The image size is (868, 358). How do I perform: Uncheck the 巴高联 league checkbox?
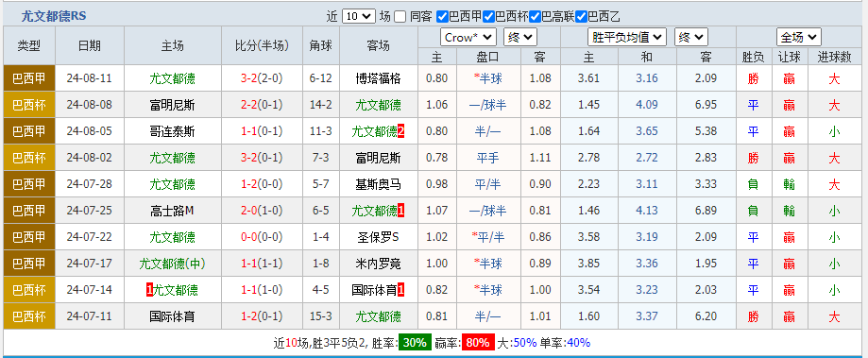pyautogui.click(x=535, y=17)
